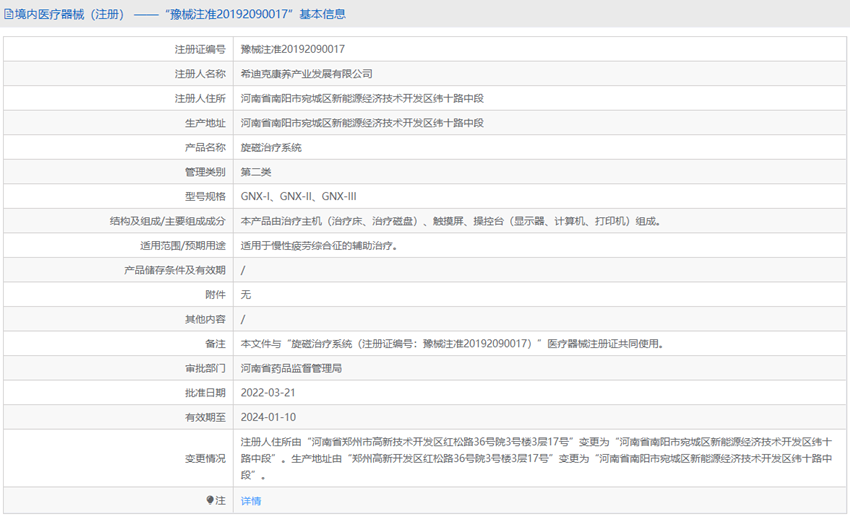Select approving department 河南省药品监督管理局
The height and width of the screenshot is (516, 850).
click(x=291, y=368)
